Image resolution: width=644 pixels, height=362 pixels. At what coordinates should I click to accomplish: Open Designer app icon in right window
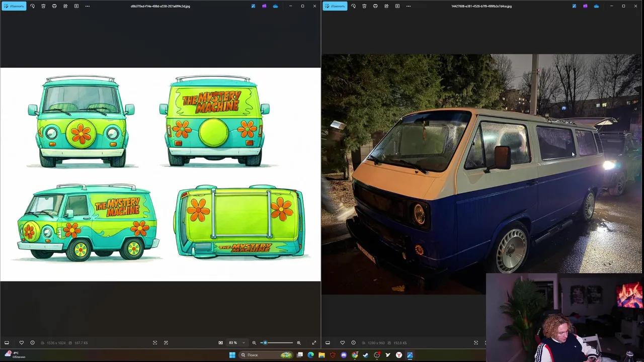[x=574, y=6]
